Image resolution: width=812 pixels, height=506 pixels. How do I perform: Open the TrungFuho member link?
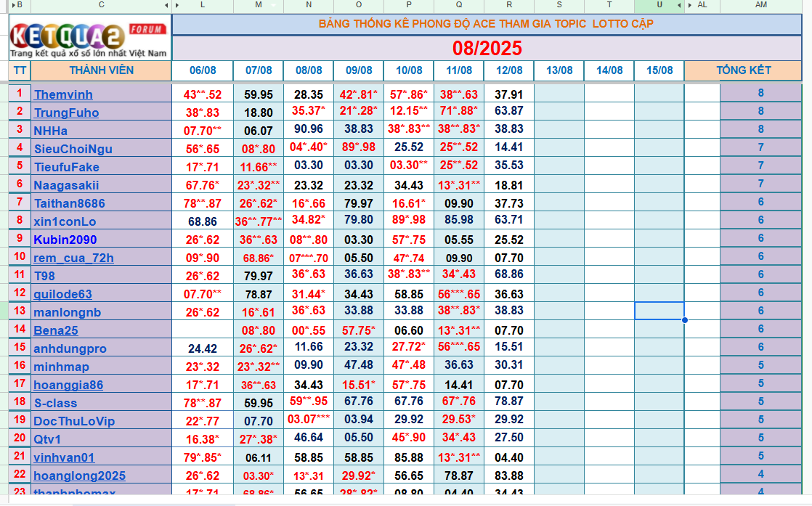click(66, 113)
